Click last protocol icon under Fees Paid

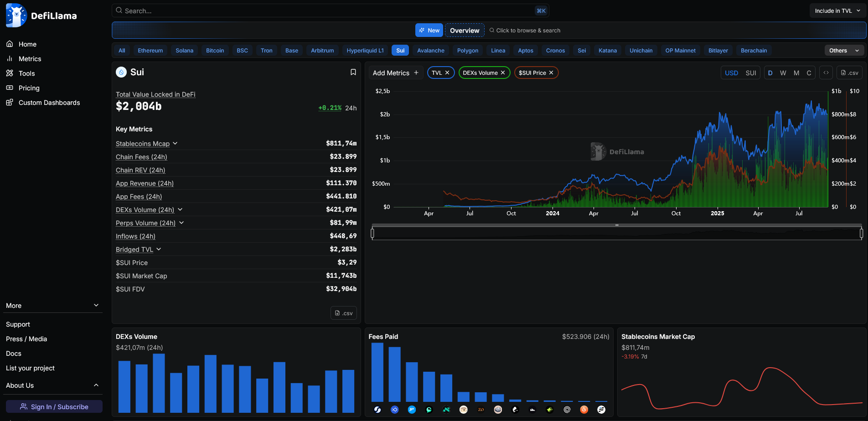601,410
